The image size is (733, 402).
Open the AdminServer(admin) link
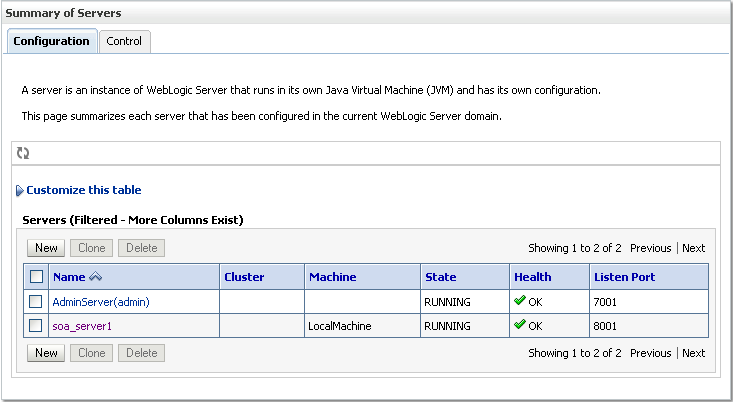(101, 302)
